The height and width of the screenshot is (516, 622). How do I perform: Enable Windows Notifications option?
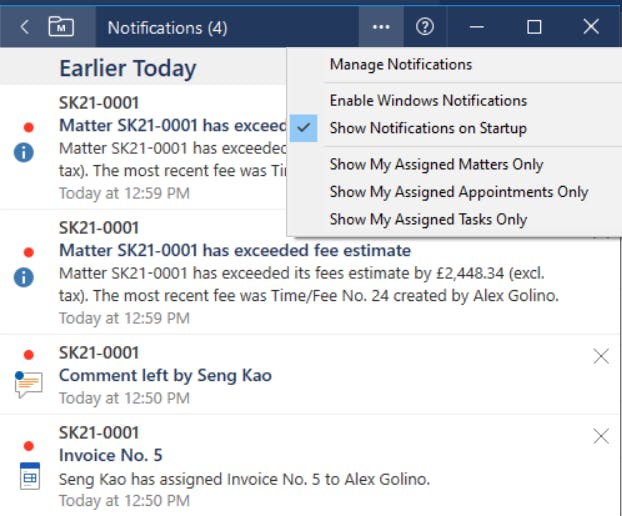tap(427, 100)
